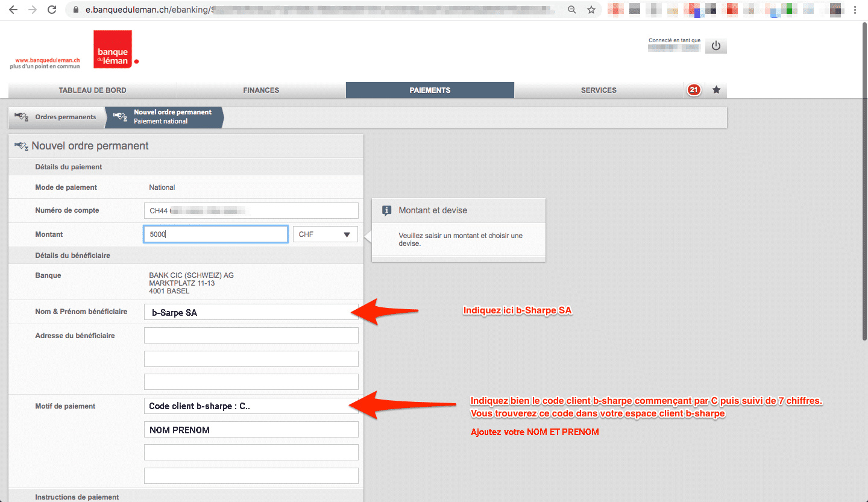The width and height of the screenshot is (868, 502).
Task: Click 'Connecté en tant que' label
Action: pos(675,40)
